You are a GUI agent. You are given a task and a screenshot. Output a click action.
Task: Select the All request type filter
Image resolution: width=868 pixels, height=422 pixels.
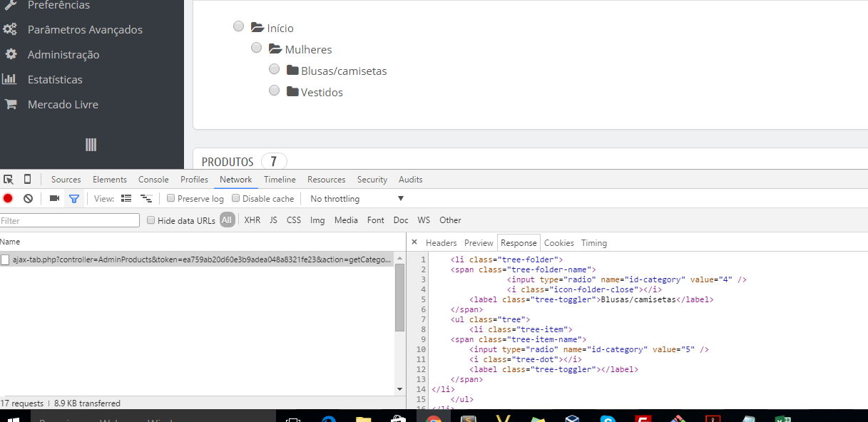(x=228, y=220)
